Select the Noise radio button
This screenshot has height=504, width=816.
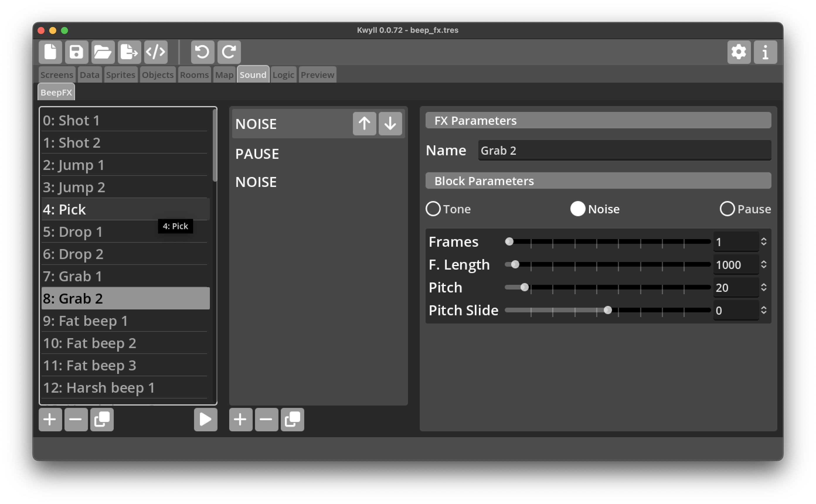[578, 209]
